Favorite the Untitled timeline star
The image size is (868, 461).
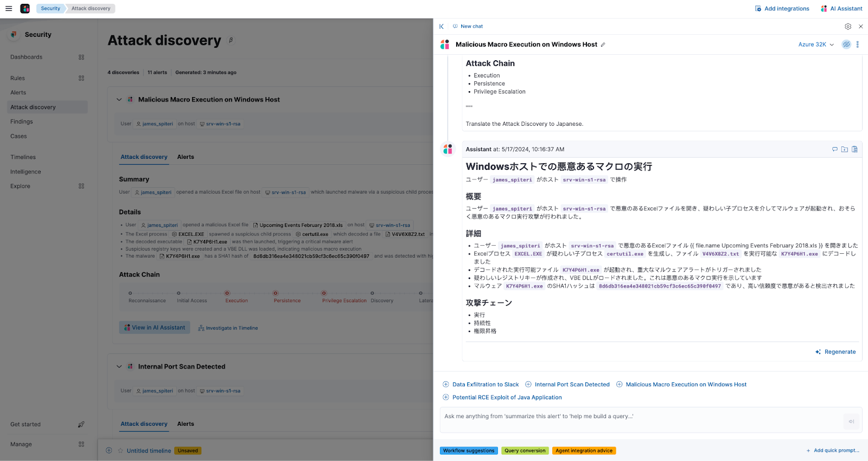[120, 450]
